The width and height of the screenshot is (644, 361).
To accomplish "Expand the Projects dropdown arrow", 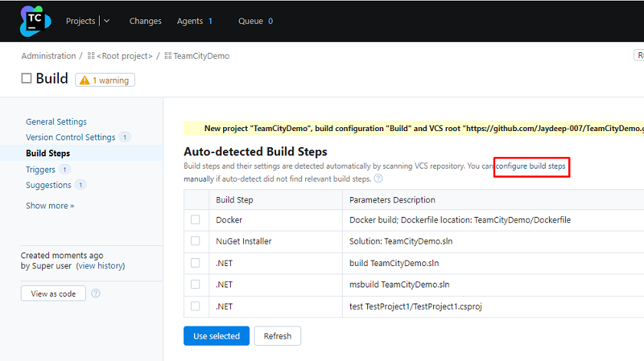I will pyautogui.click(x=107, y=21).
